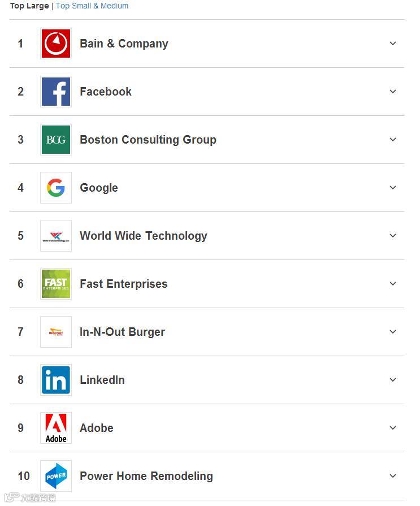Expand the Facebook row chevron
This screenshot has height=506, width=420.
point(393,92)
